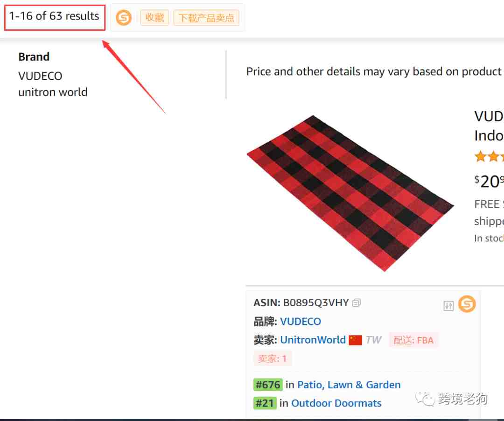
Task: Open UnitronWorld seller link
Action: click(x=313, y=340)
